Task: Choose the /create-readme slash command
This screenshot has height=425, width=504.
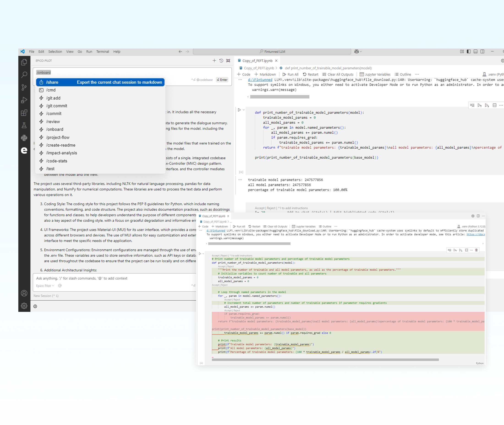Action: point(100,145)
